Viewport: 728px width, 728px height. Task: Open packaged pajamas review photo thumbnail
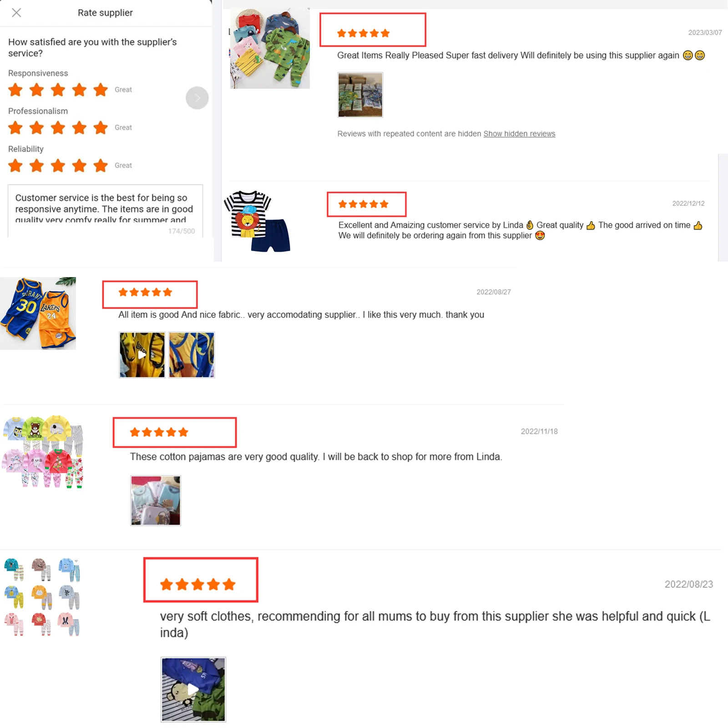click(x=360, y=95)
